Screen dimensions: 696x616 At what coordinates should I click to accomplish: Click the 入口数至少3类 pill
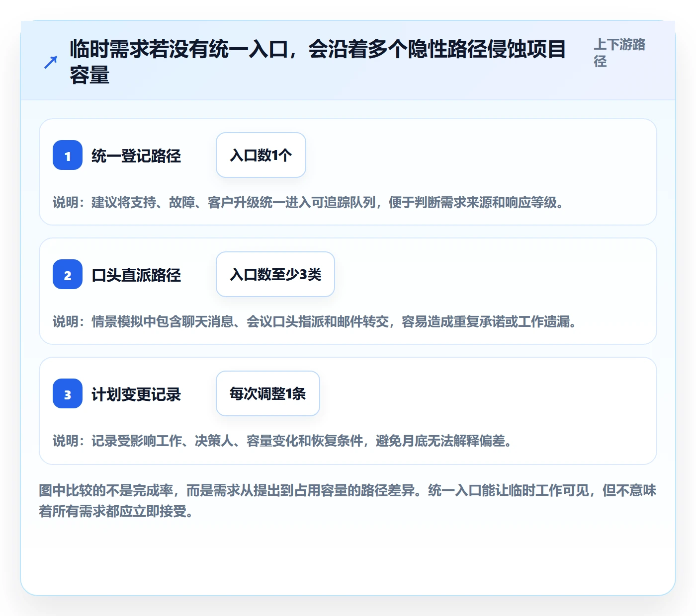tap(275, 274)
